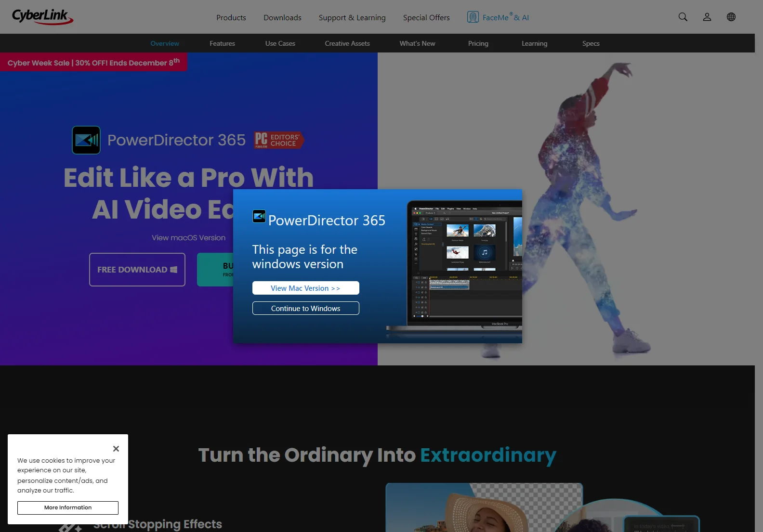Click the View Mac Version button
The image size is (763, 532).
[x=306, y=288]
